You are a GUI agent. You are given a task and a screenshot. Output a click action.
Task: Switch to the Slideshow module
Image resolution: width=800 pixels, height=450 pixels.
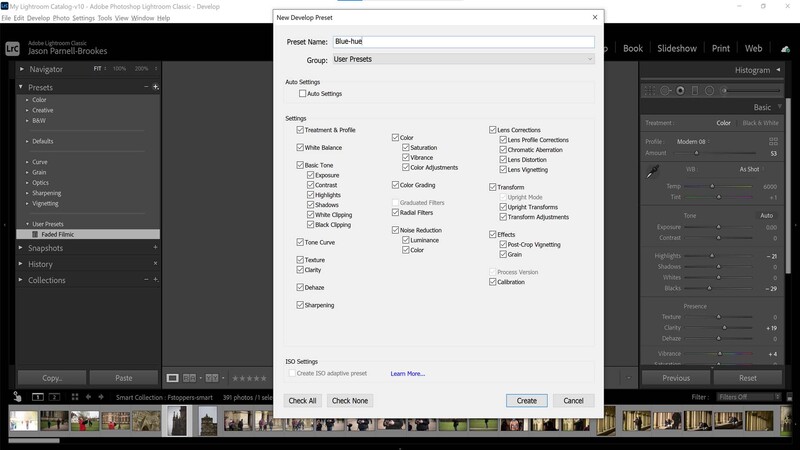677,48
